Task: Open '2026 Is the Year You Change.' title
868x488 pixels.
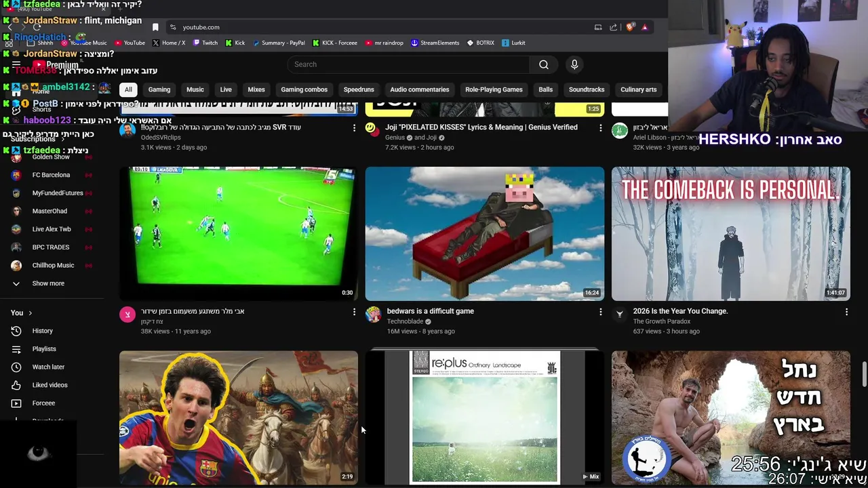Action: point(680,311)
